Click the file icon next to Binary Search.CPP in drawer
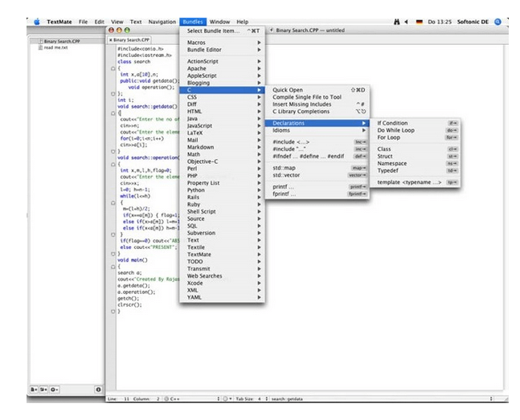520x420 pixels. pos(41,42)
